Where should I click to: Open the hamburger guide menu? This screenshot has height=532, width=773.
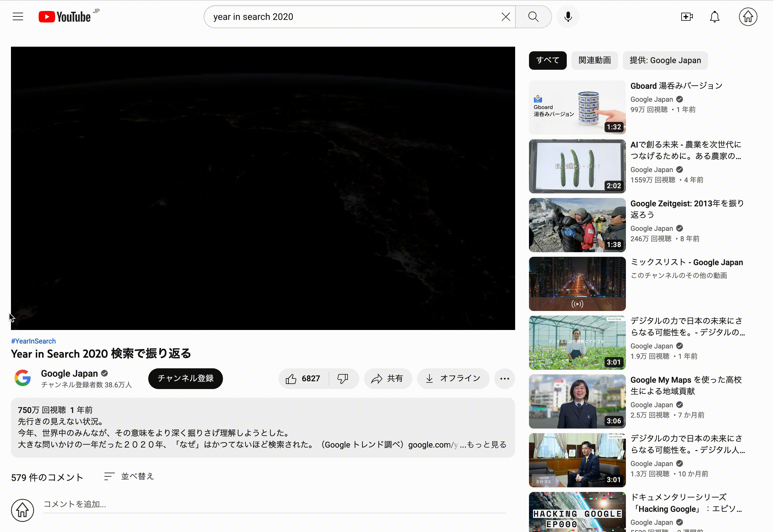18,17
